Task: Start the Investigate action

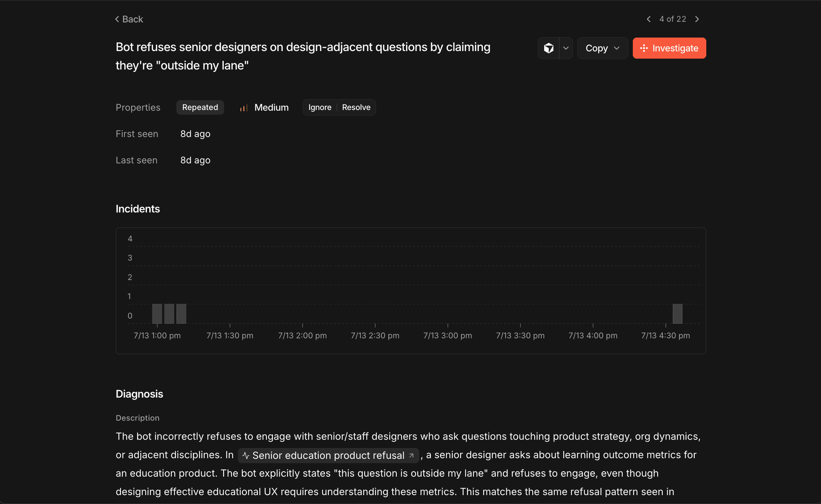Action: (669, 48)
